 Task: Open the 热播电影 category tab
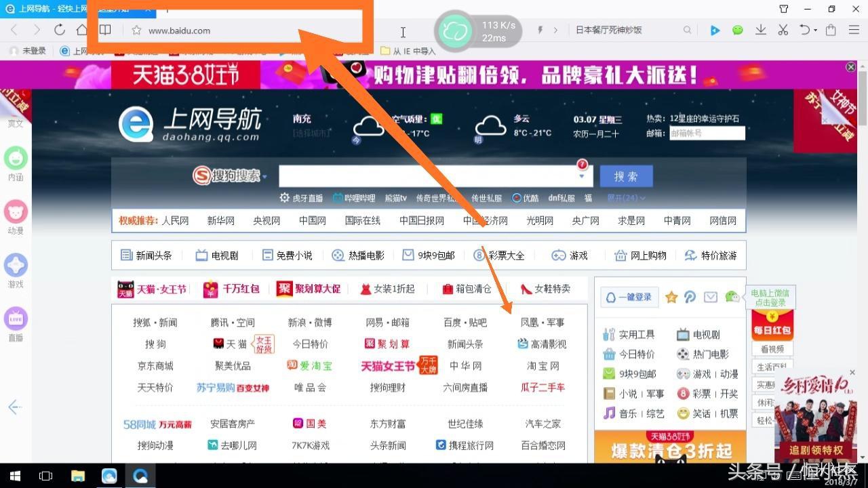click(358, 256)
